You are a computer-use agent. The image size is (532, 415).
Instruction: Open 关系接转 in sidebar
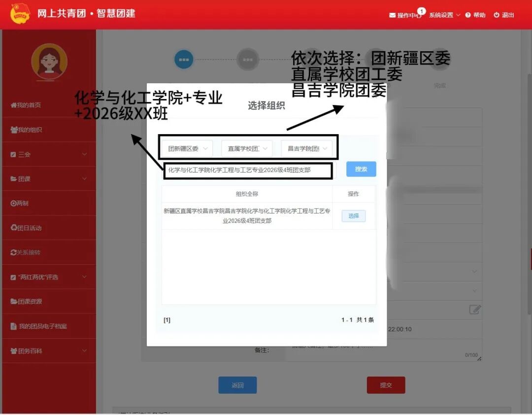(49, 252)
